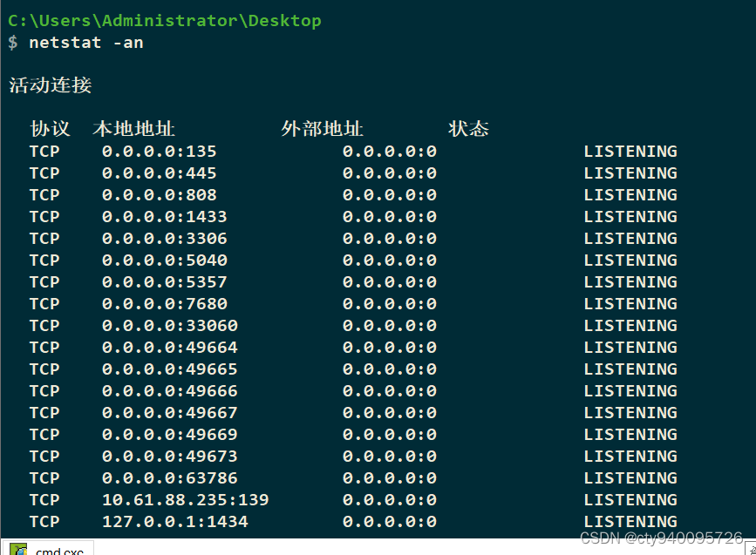The width and height of the screenshot is (756, 555).
Task: Click local address 0.0.0.0:49665
Action: [x=170, y=369]
